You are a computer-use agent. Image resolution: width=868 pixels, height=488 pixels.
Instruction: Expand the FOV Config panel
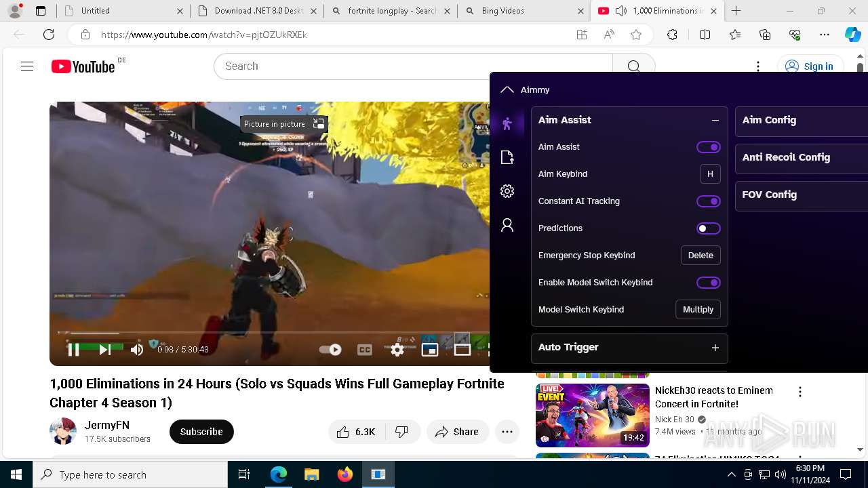pos(801,195)
